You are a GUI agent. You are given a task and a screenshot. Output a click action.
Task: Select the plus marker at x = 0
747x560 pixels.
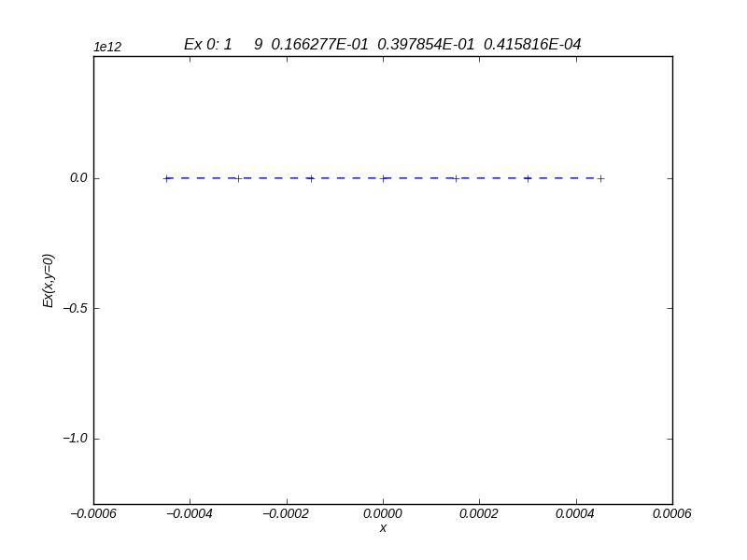point(383,178)
